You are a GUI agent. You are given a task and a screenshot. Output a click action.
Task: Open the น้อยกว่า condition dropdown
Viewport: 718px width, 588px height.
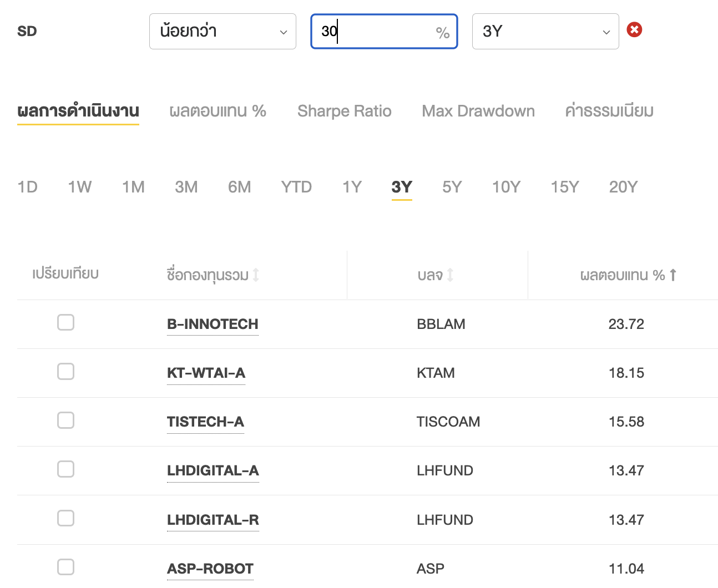coord(223,31)
